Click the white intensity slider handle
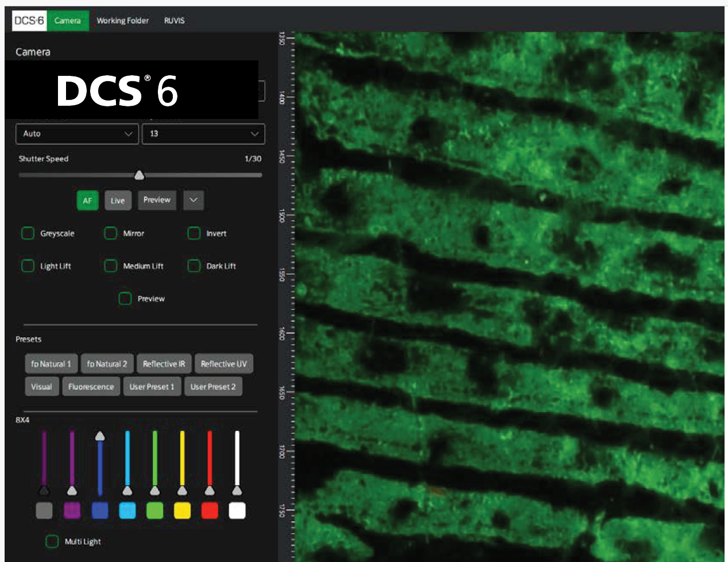This screenshot has height=562, width=728. pos(237,490)
